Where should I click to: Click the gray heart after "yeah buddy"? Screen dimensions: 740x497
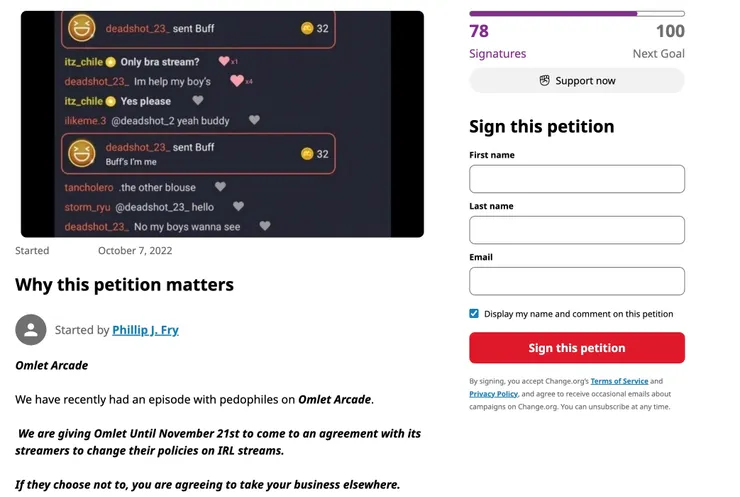(254, 120)
